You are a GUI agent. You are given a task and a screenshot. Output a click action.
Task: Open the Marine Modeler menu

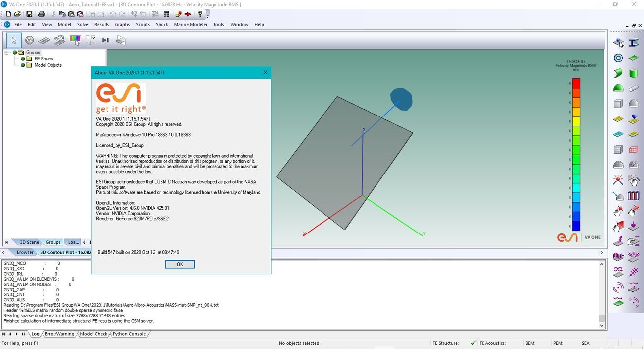click(191, 24)
